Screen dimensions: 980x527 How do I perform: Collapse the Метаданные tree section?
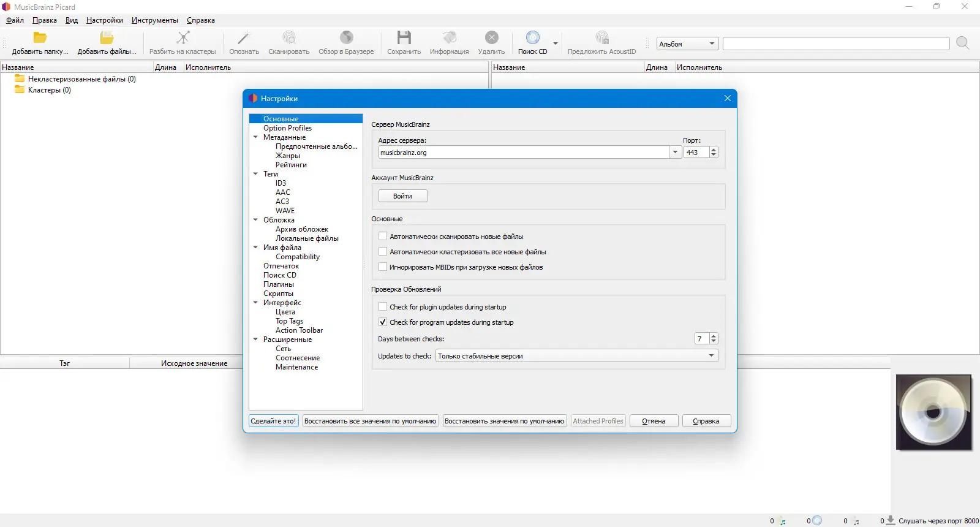tap(255, 137)
